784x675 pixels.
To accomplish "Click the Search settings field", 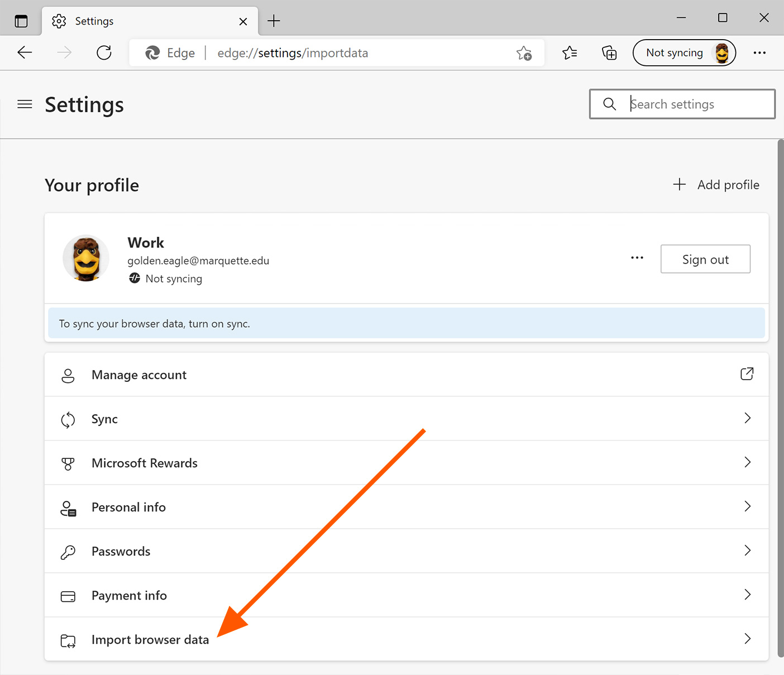I will [692, 104].
